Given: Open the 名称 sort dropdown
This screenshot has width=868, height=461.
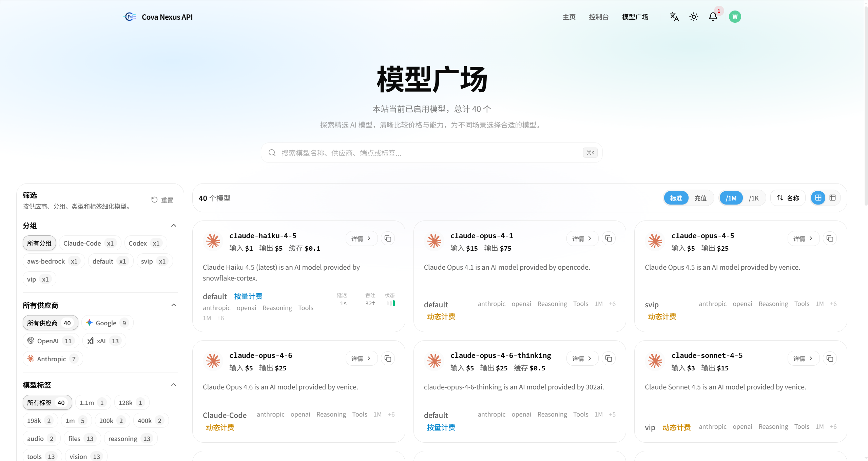Looking at the screenshot, I should coord(788,198).
